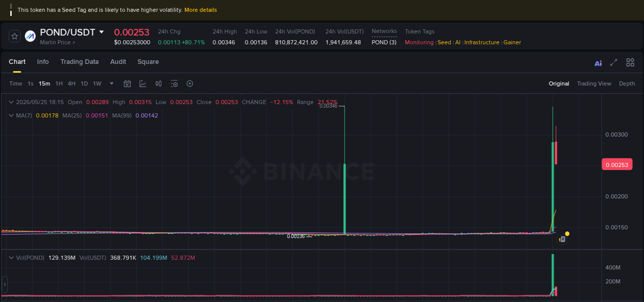Click the MA(7) indicator label

24,115
